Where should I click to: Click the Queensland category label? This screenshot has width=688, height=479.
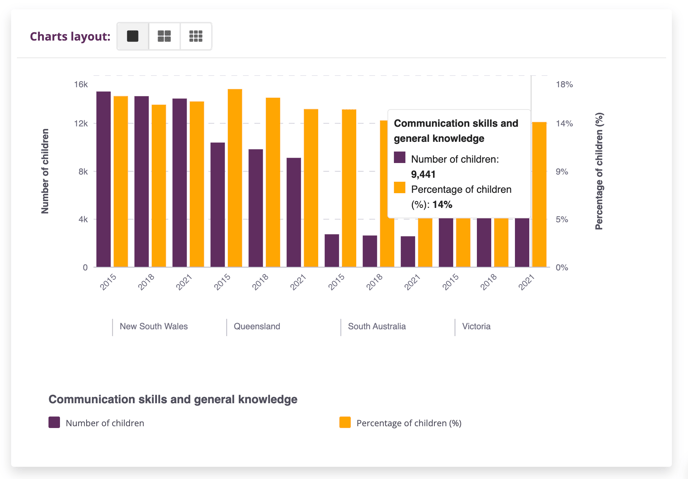pyautogui.click(x=257, y=326)
